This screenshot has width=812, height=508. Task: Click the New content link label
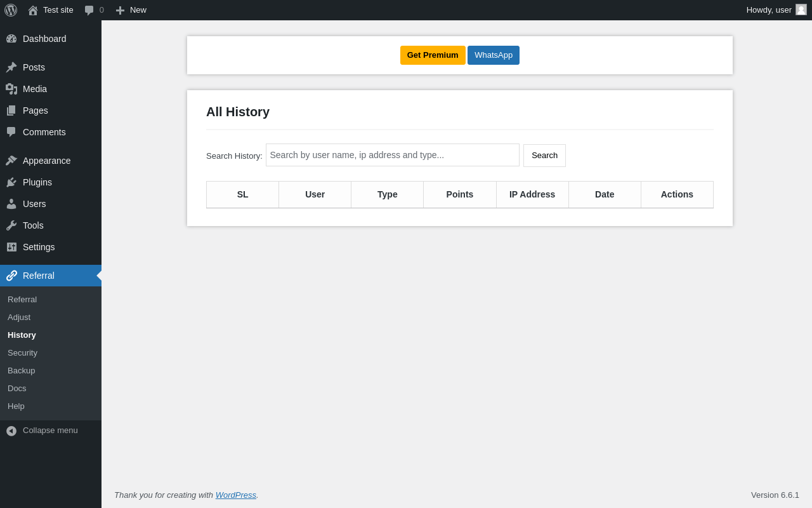[138, 10]
